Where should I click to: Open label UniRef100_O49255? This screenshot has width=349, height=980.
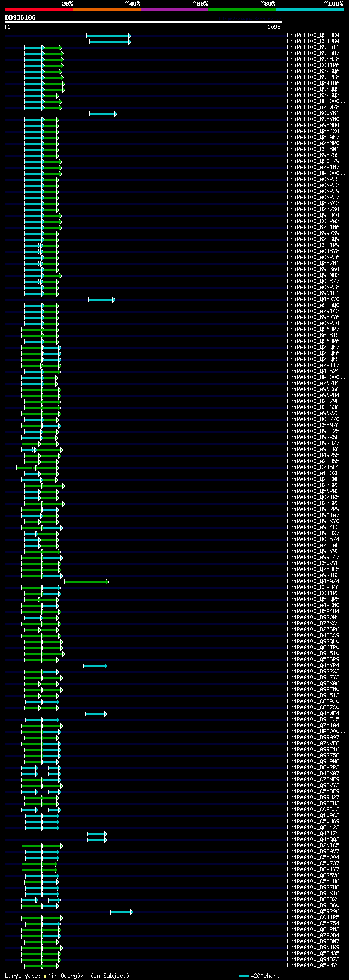point(313,456)
